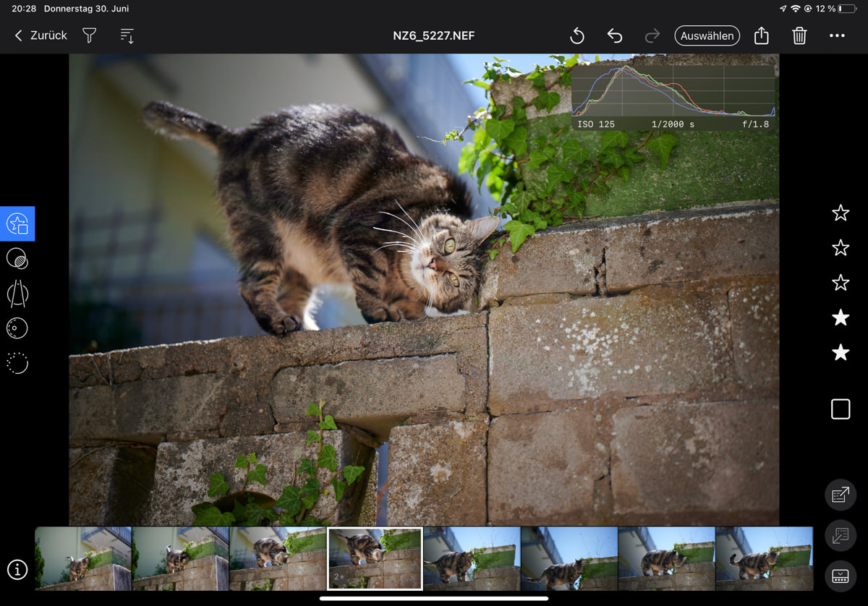Open the three-dot more menu

837,35
